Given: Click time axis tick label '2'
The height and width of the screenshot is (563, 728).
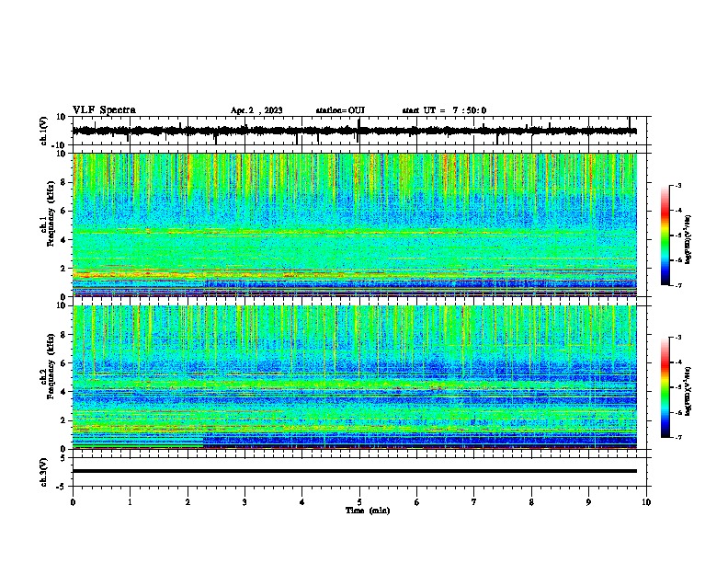Looking at the screenshot, I should (x=188, y=502).
